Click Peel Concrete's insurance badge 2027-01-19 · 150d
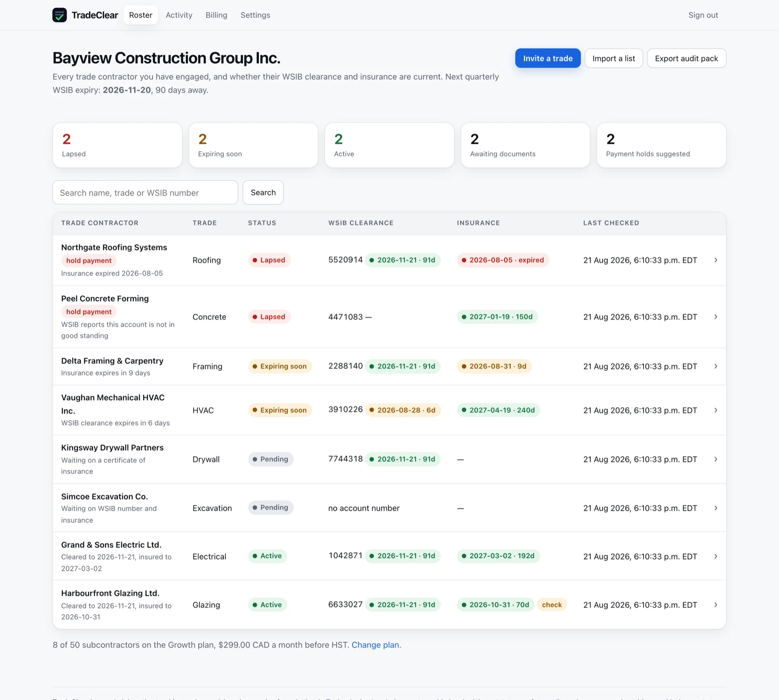This screenshot has width=779, height=700. pyautogui.click(x=497, y=317)
